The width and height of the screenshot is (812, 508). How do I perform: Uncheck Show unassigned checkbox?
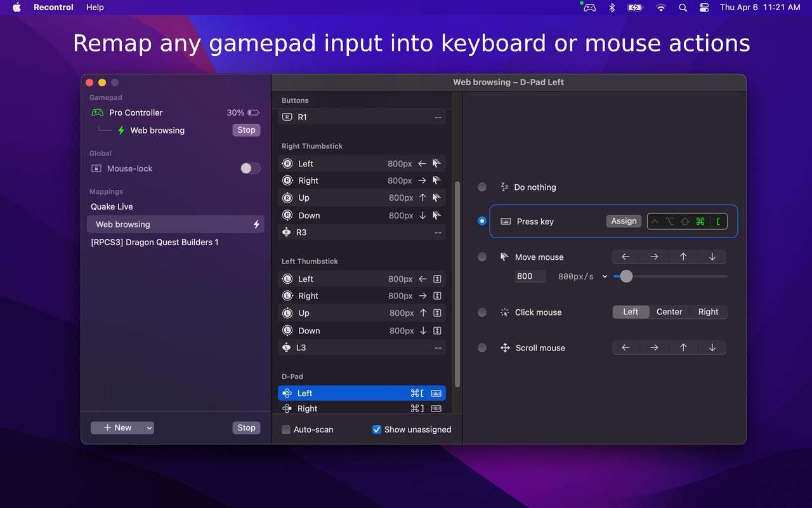click(377, 429)
